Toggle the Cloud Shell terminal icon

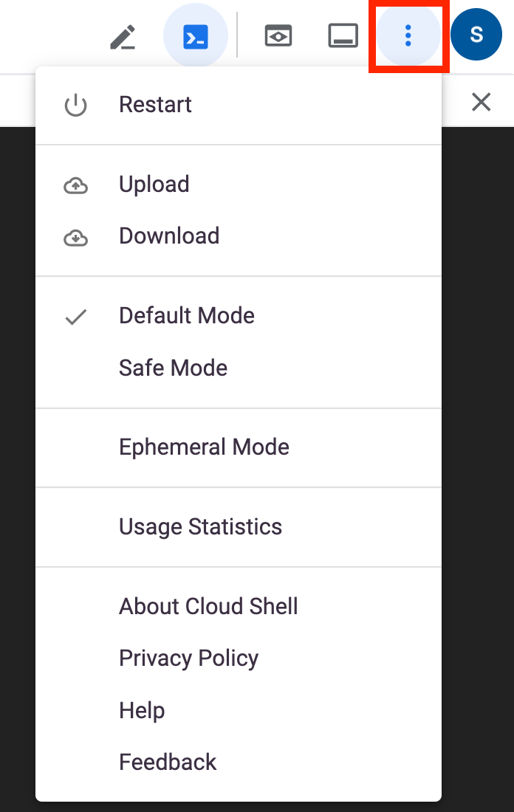[x=196, y=36]
